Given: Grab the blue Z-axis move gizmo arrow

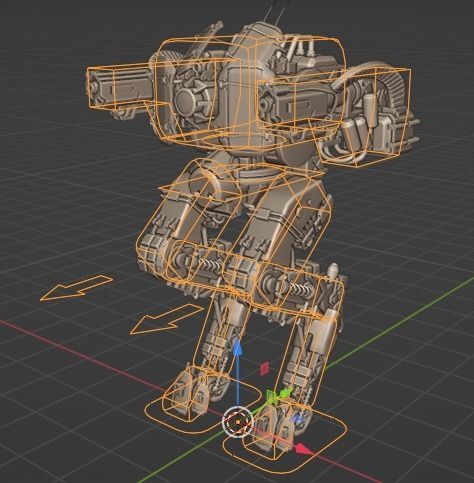Looking at the screenshot, I should 237,348.
